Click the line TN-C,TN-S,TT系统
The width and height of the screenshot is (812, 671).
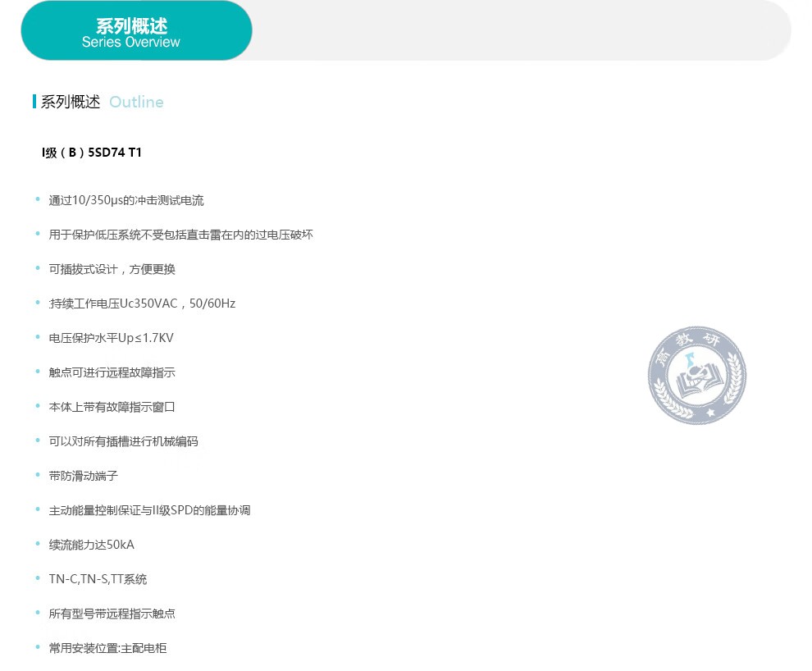pyautogui.click(x=98, y=579)
